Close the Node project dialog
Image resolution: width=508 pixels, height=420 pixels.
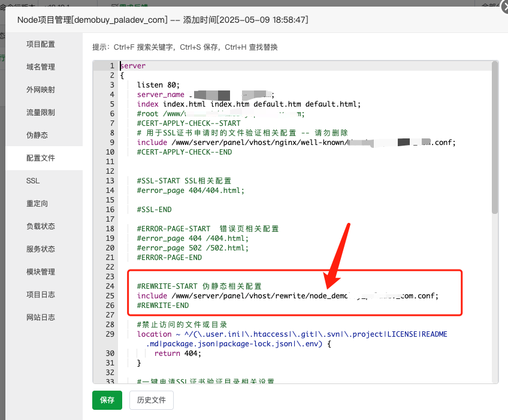504,8
